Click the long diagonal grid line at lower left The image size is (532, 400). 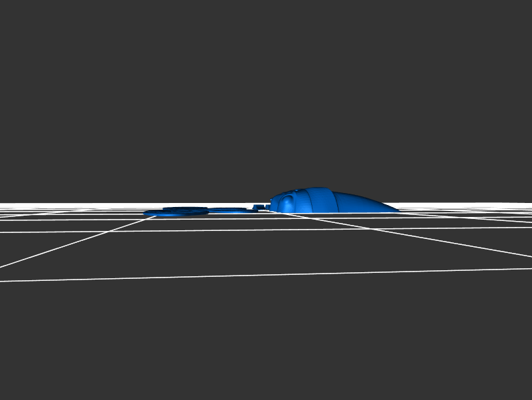pos(66,244)
